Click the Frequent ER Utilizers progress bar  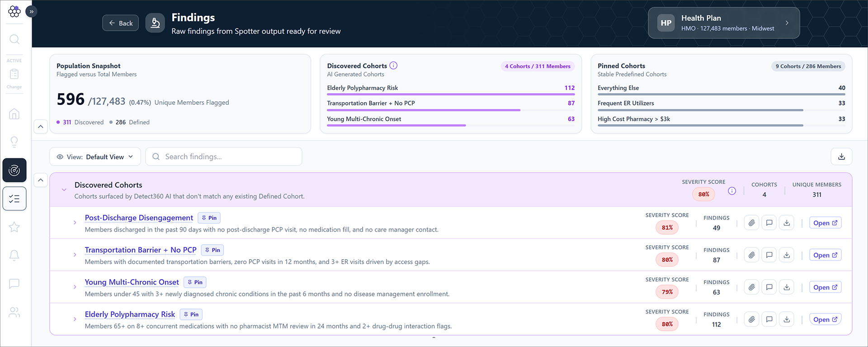pos(721,110)
